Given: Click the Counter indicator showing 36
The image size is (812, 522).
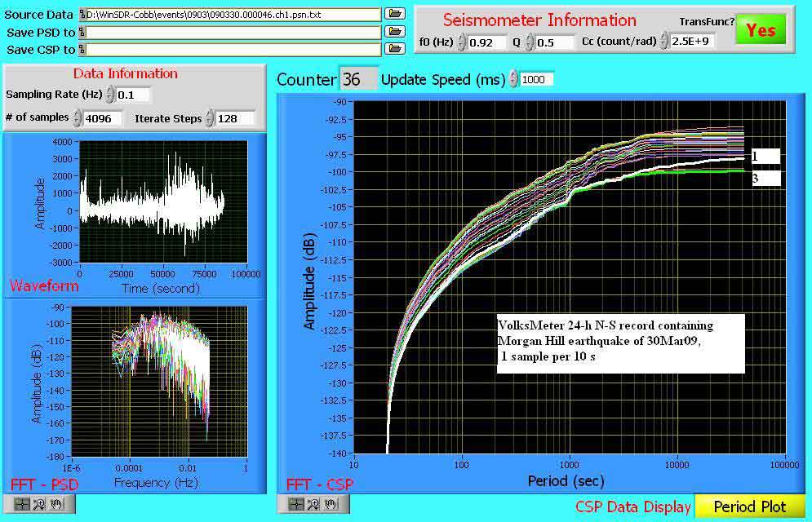Looking at the screenshot, I should pyautogui.click(x=358, y=79).
